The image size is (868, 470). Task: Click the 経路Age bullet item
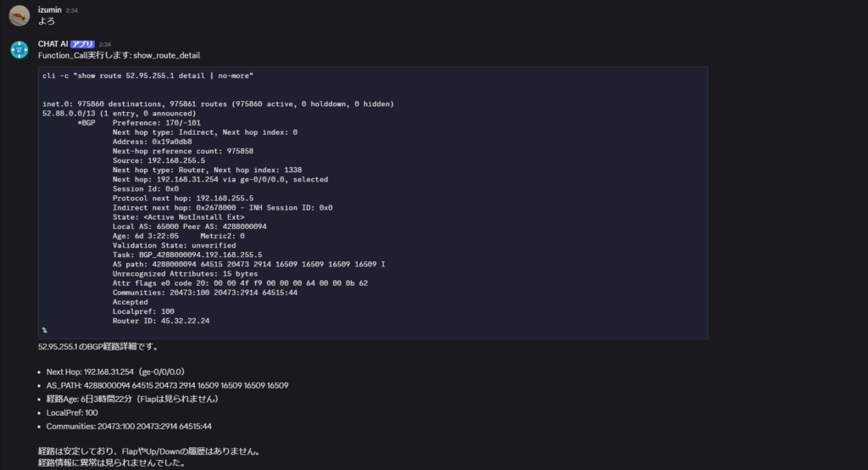132,399
